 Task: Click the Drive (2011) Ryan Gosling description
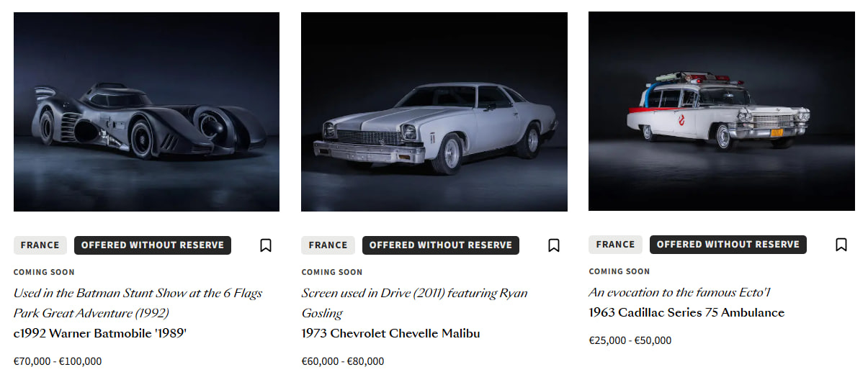click(x=414, y=303)
